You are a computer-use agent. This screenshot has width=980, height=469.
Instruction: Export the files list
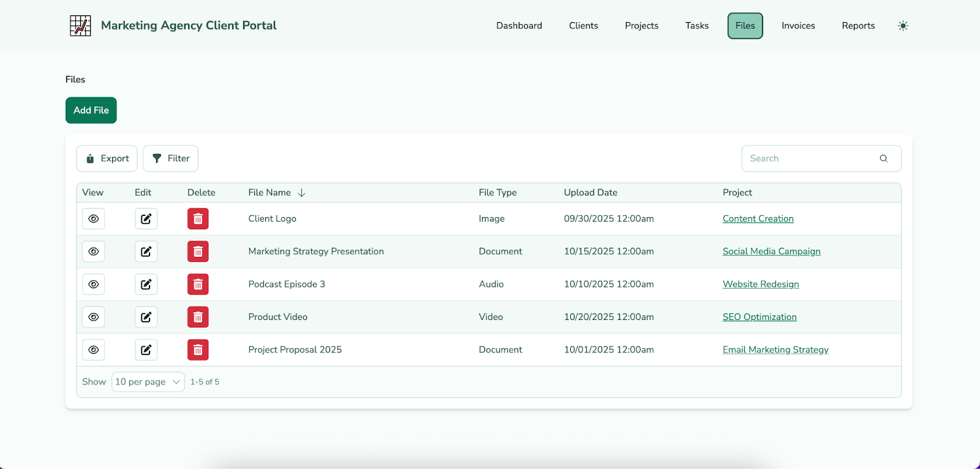point(107,159)
